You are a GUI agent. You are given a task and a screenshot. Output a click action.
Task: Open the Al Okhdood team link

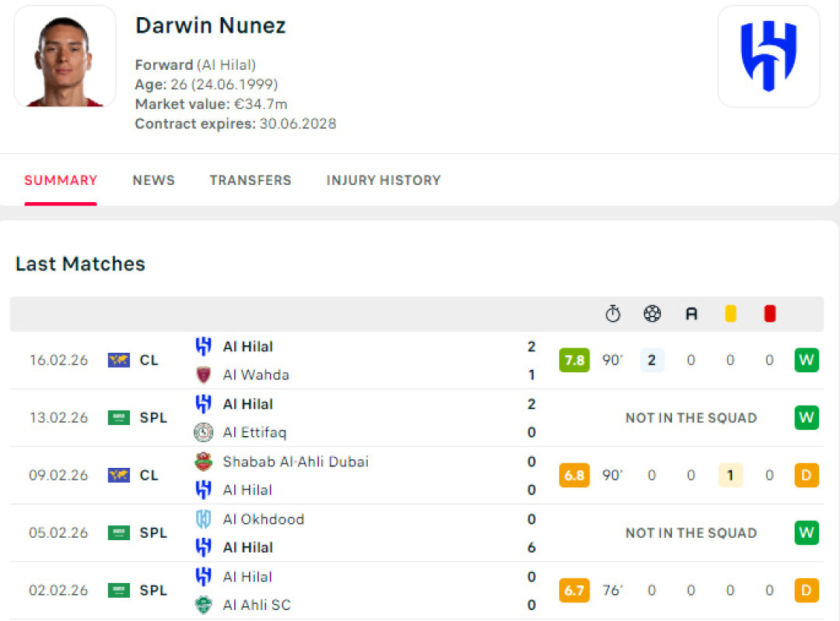[x=264, y=519]
